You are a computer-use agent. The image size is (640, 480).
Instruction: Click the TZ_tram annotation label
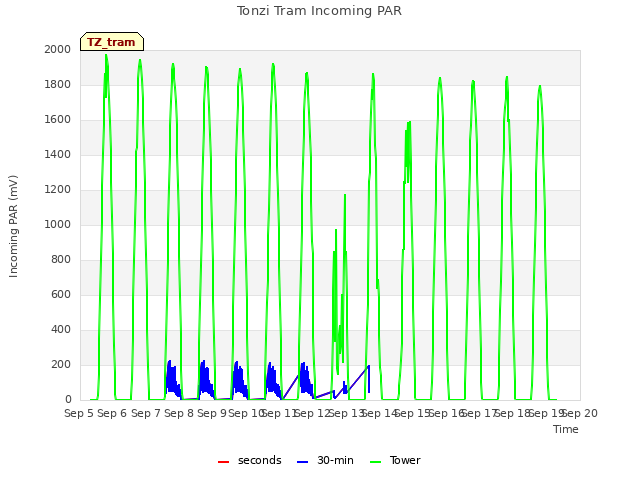click(111, 42)
